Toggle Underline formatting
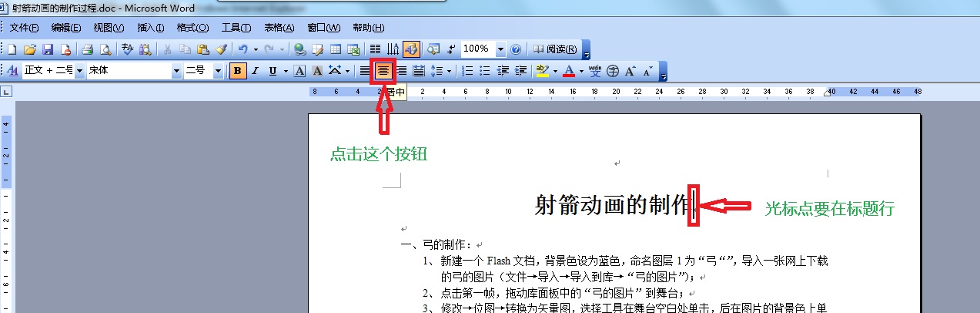 (x=273, y=71)
